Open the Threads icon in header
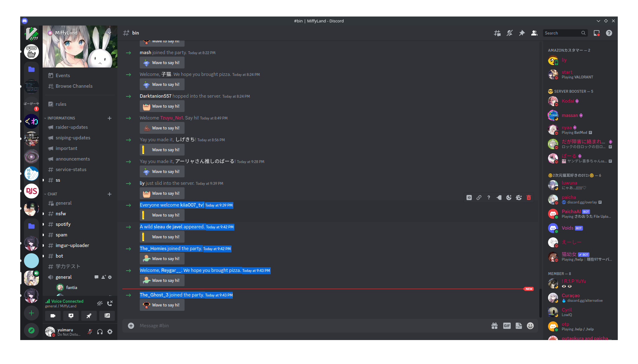This screenshot has width=638, height=364. 497,33
